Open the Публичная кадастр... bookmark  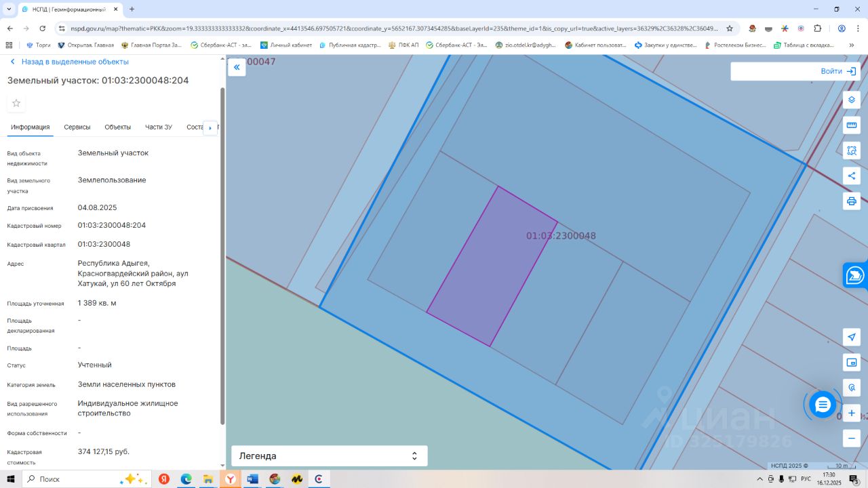click(349, 45)
